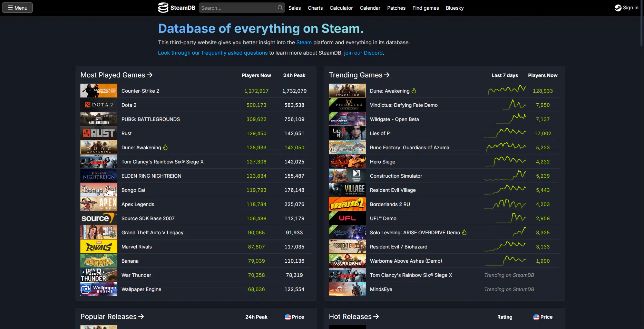Click the join our Discord link
644x329 pixels.
coord(363,53)
